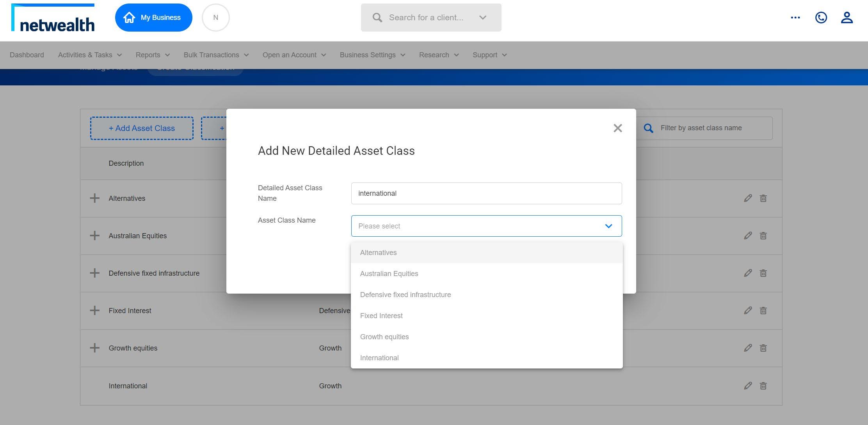Click the edit pencil for Fixed Interest
This screenshot has width=868, height=425.
[747, 310]
